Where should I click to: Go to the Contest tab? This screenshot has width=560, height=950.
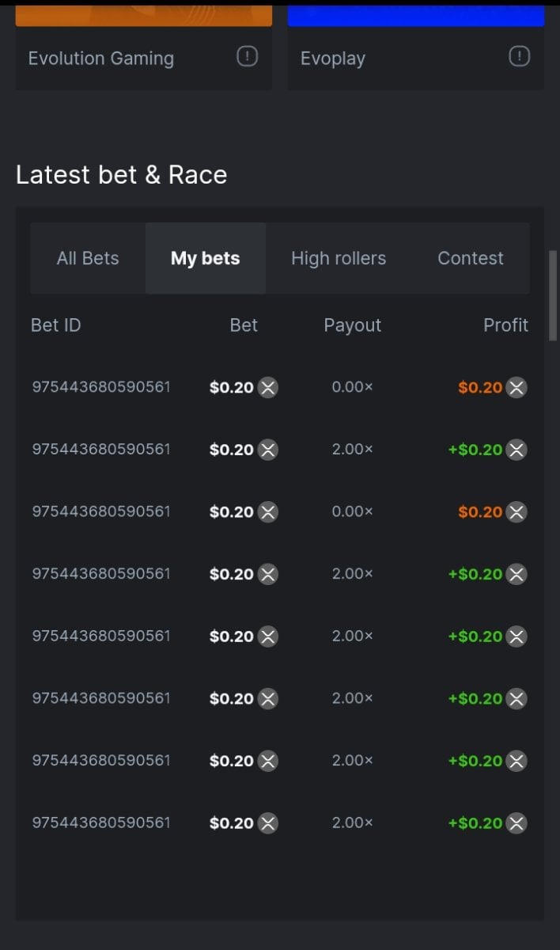(x=471, y=258)
